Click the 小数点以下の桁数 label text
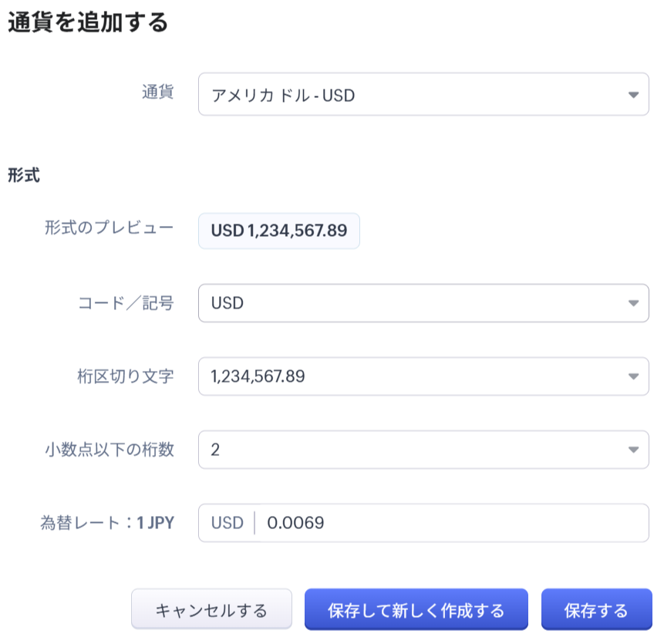 tap(109, 450)
